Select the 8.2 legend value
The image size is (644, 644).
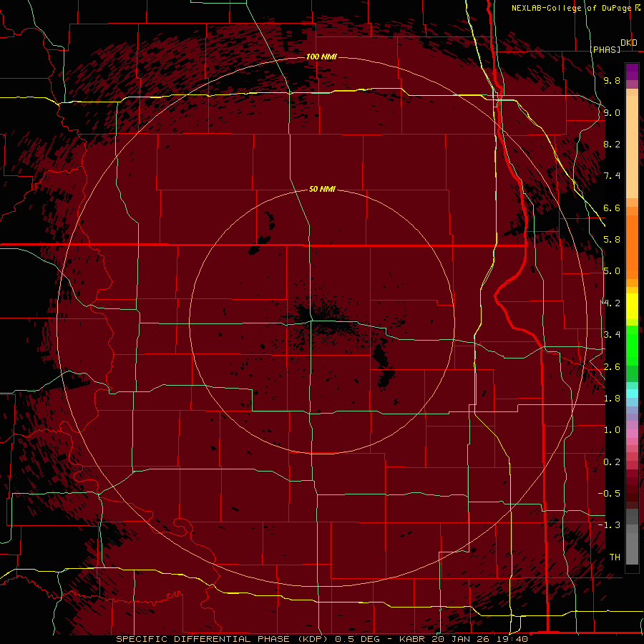click(x=612, y=144)
